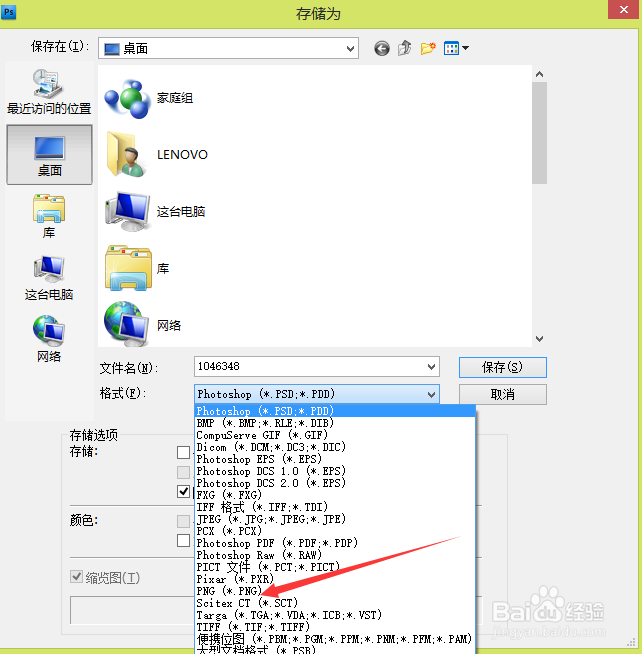
Task: Choose Portable Bit Map format
Action: pos(335,639)
